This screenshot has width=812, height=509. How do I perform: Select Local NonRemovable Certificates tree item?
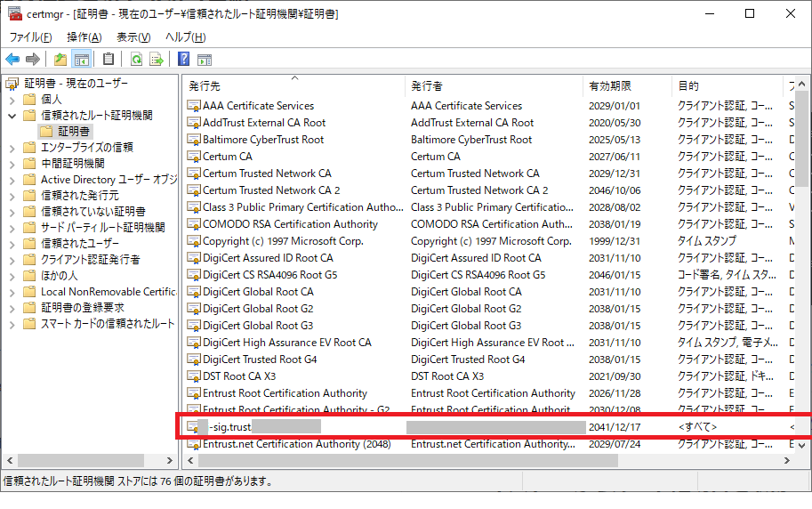[109, 292]
